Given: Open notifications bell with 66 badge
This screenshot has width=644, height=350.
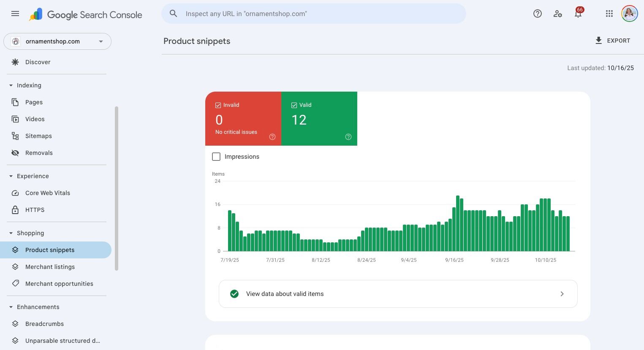Looking at the screenshot, I should (578, 14).
